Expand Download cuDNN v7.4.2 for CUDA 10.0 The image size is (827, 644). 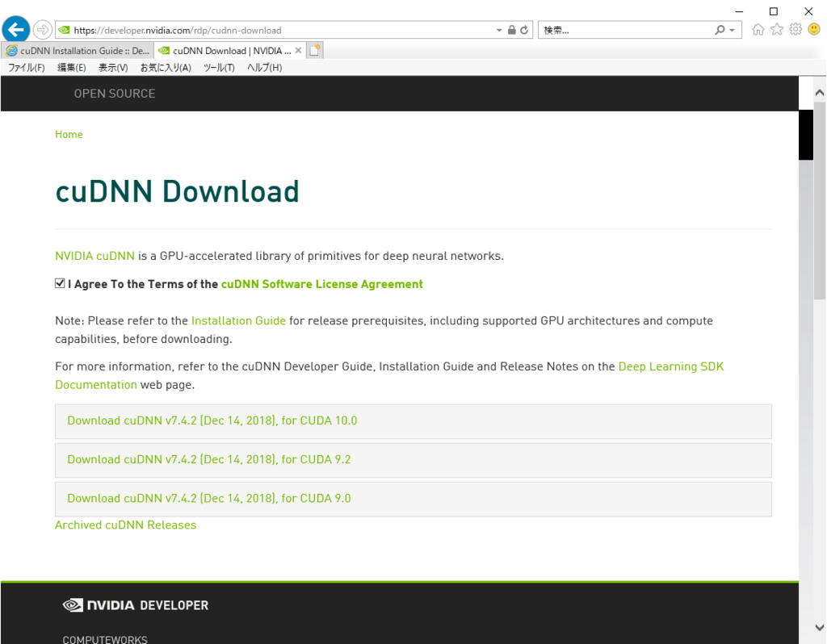point(413,421)
